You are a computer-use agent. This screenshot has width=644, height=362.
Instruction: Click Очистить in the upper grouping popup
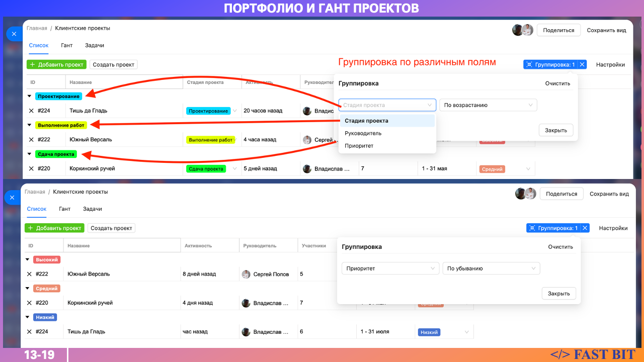pos(558,83)
